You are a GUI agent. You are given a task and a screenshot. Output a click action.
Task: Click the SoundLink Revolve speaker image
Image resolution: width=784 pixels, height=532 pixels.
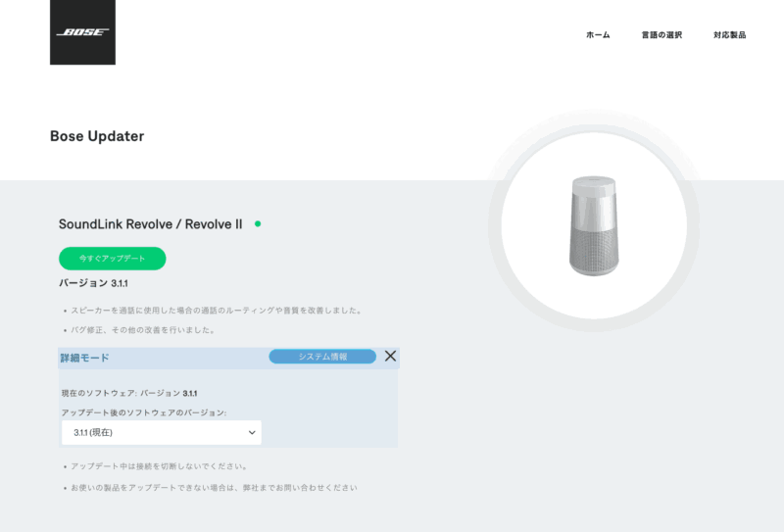pyautogui.click(x=594, y=225)
